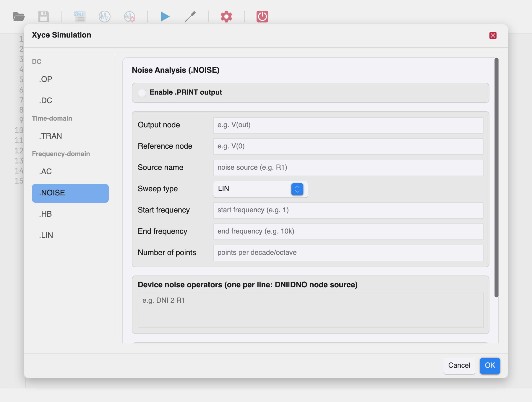Switch to .TRAN analysis
532x402 pixels.
pos(70,136)
